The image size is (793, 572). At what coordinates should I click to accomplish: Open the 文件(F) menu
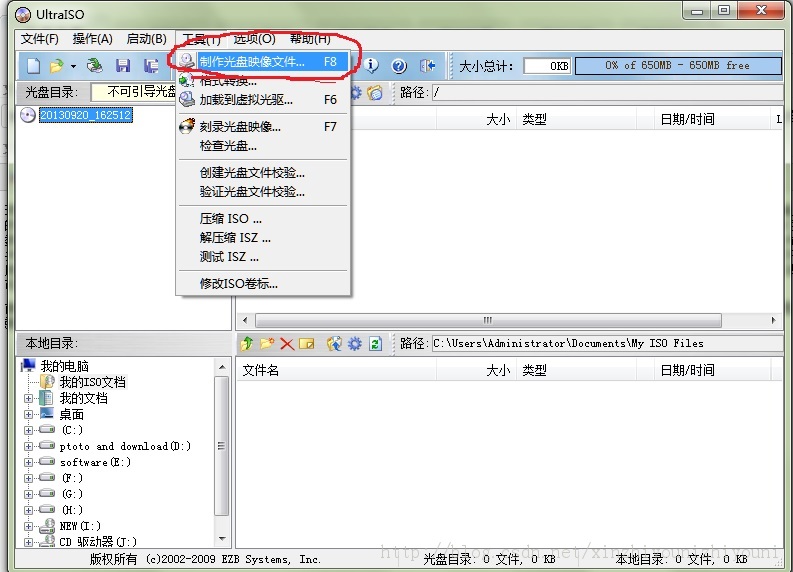click(39, 38)
